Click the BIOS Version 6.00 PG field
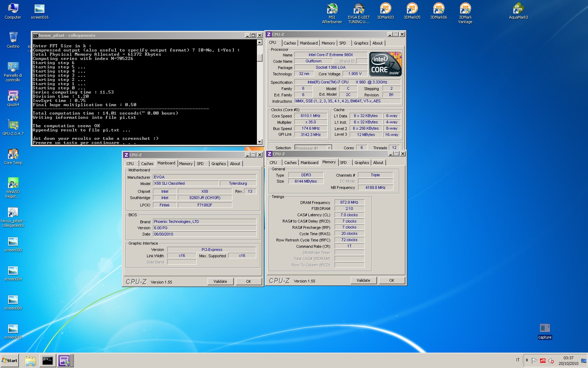588x368 pixels. tap(204, 228)
